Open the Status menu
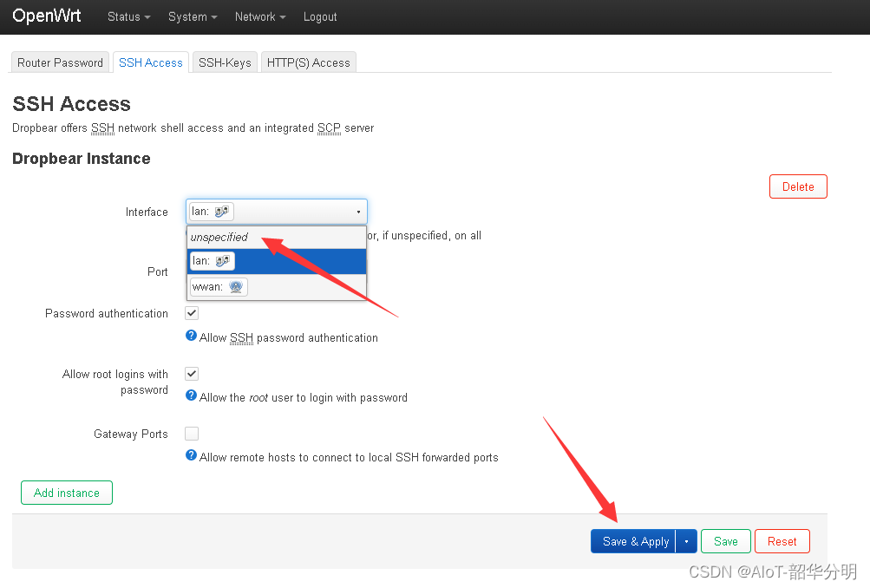This screenshot has height=588, width=870. pos(128,16)
